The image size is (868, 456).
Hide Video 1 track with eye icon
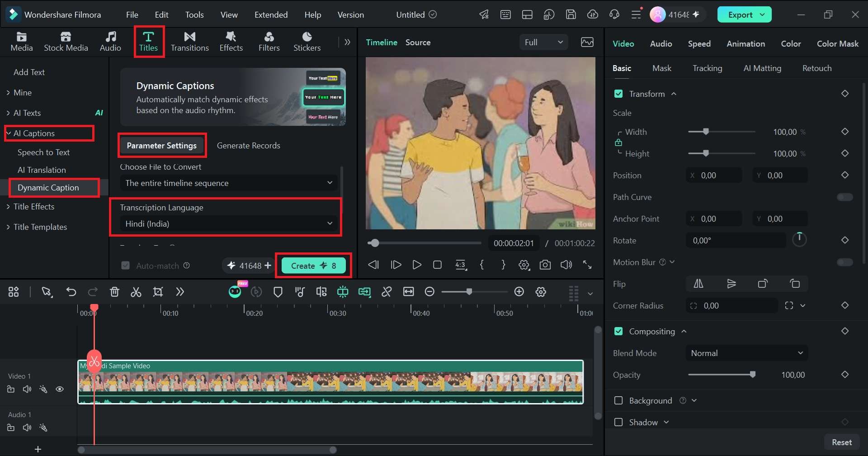coord(60,389)
